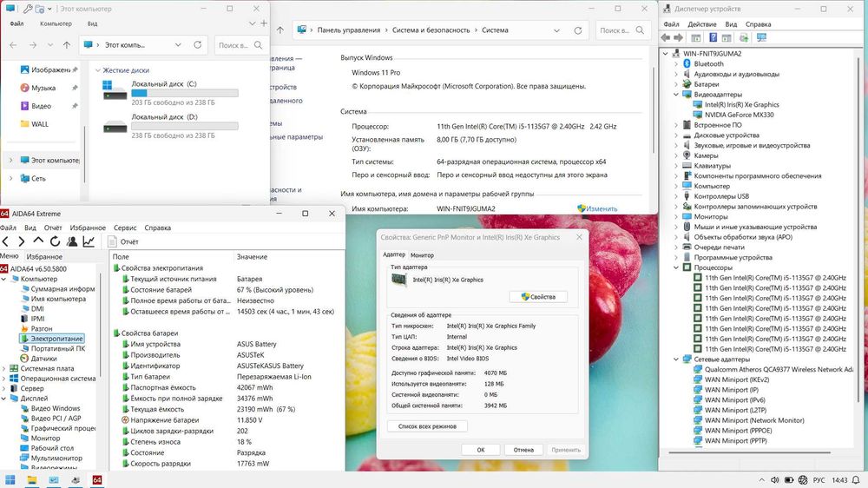Collapse Видеоадаптеры node in Device Manager
Viewport: 868px width, 488px height.
pyautogui.click(x=676, y=95)
